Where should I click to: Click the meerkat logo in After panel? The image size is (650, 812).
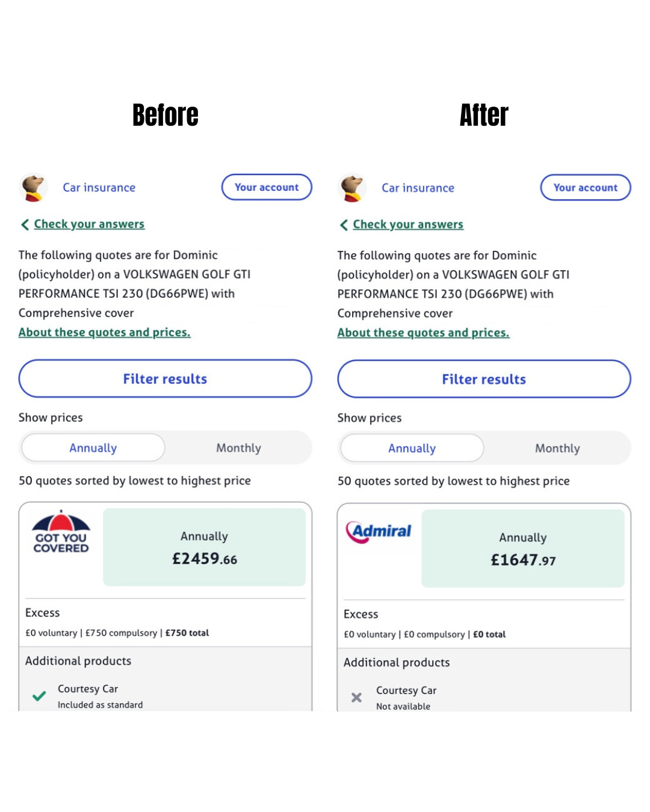353,188
